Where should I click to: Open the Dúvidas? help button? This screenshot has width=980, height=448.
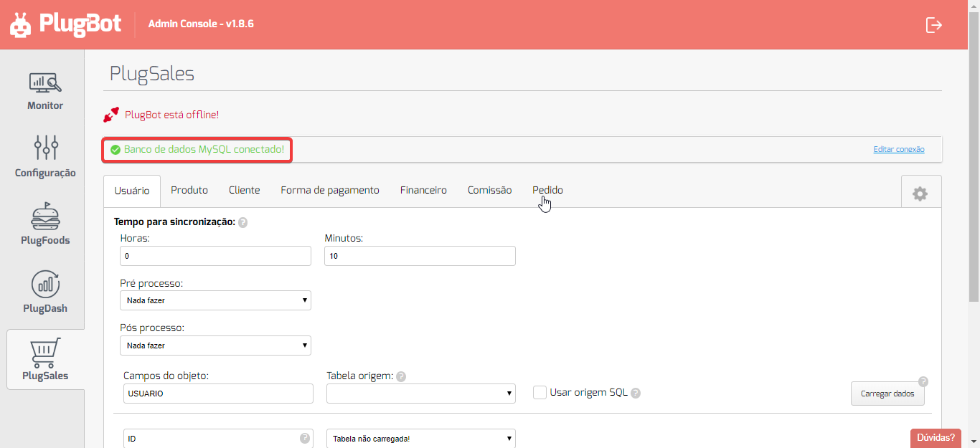[936, 438]
